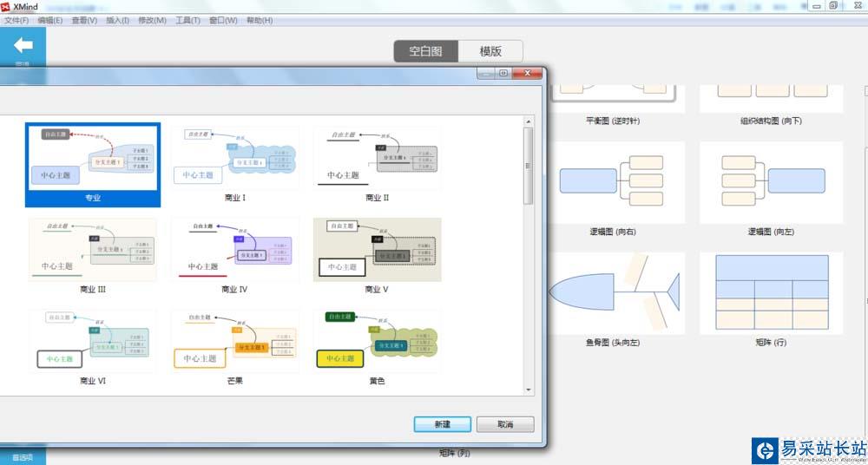Open the 编辑(E) menu

click(x=49, y=21)
